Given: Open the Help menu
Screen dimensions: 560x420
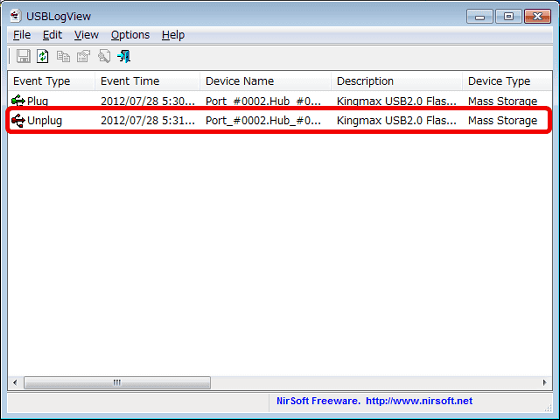Looking at the screenshot, I should tap(173, 35).
